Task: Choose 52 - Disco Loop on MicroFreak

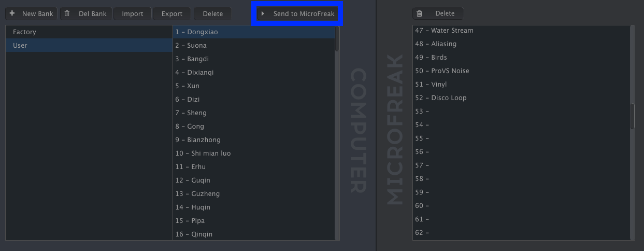Action: 521,98
